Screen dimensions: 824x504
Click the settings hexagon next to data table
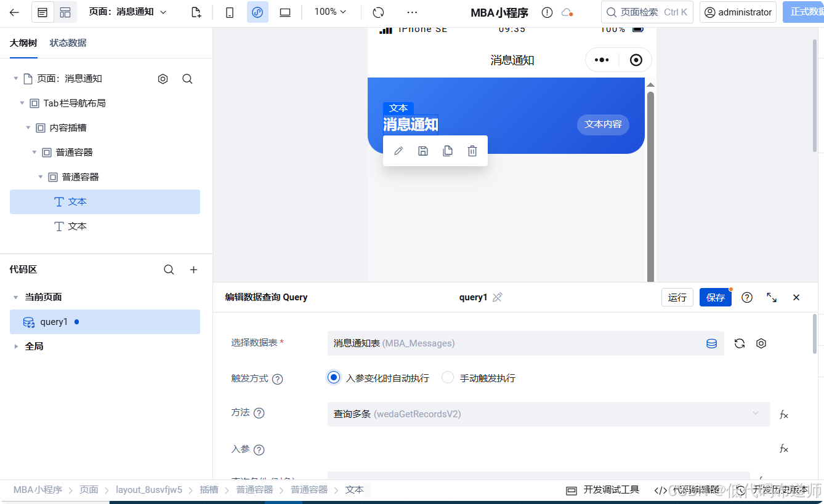point(761,343)
